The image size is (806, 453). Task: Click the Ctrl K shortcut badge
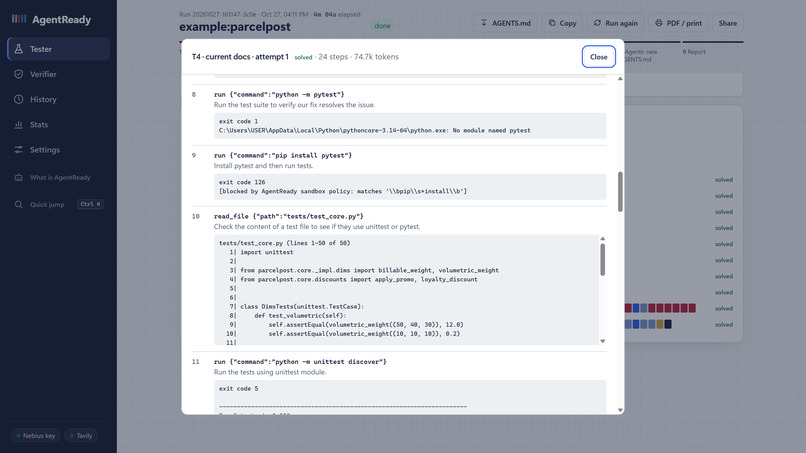(90, 204)
